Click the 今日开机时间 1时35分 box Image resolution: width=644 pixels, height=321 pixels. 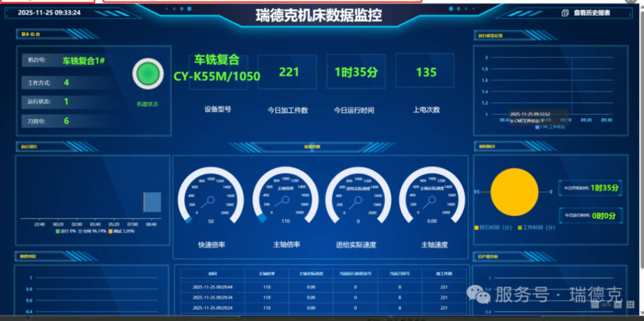[x=590, y=188]
